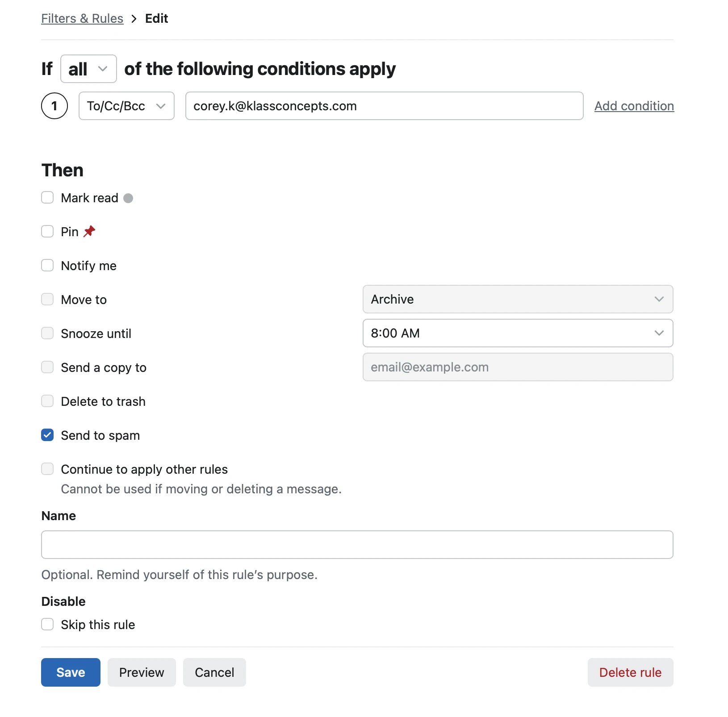The width and height of the screenshot is (728, 717).
Task: Click the red pin icon
Action: pyautogui.click(x=89, y=231)
